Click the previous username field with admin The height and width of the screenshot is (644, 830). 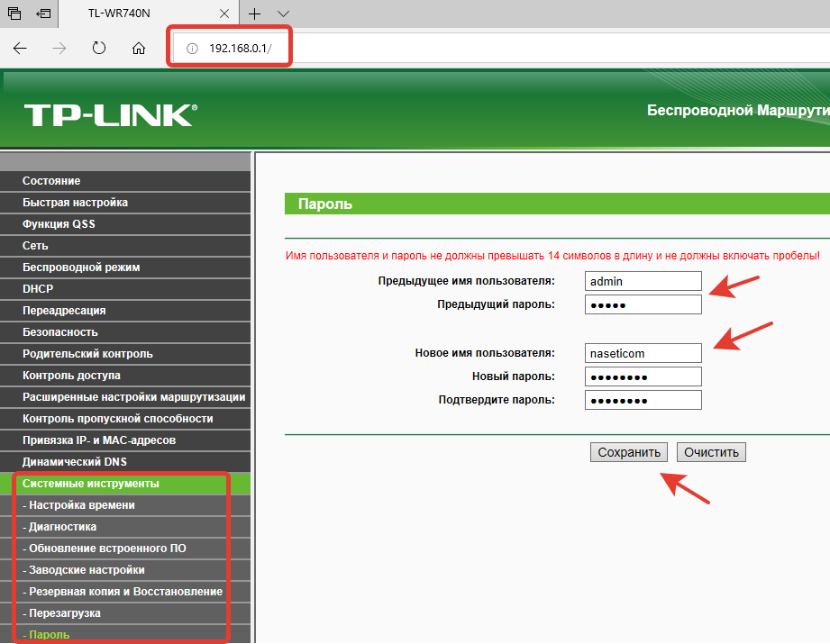pos(643,282)
